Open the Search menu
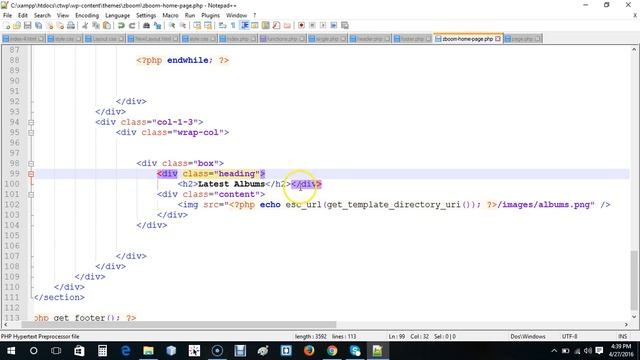Image resolution: width=640 pixels, height=360 pixels. [42, 15]
